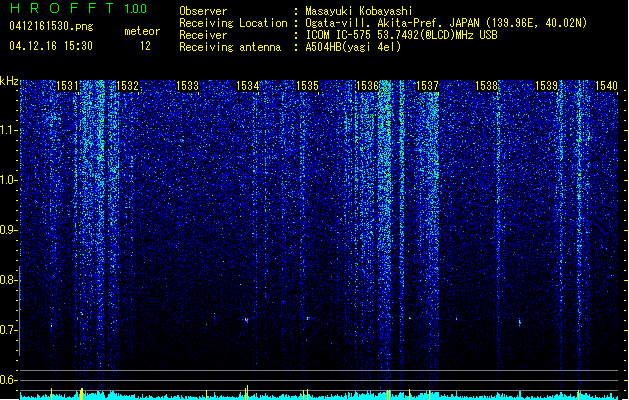Click the 1537 time marker
This screenshot has height=400, width=629.
[428, 86]
